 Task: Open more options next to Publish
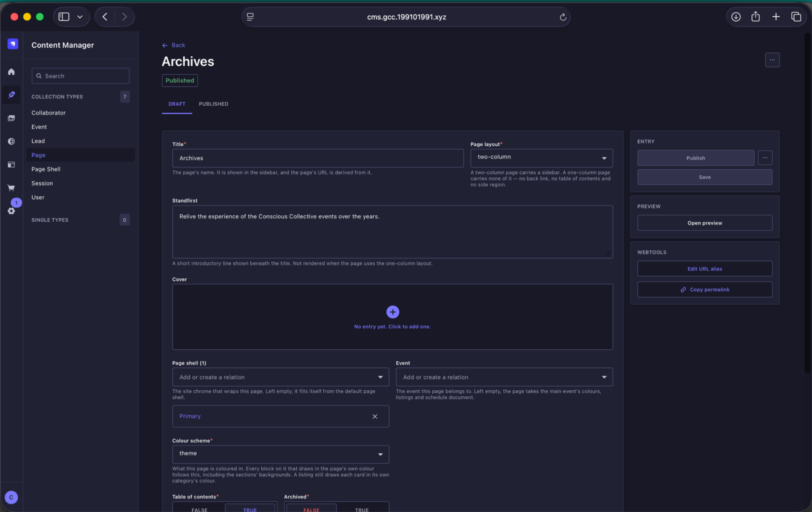point(765,157)
